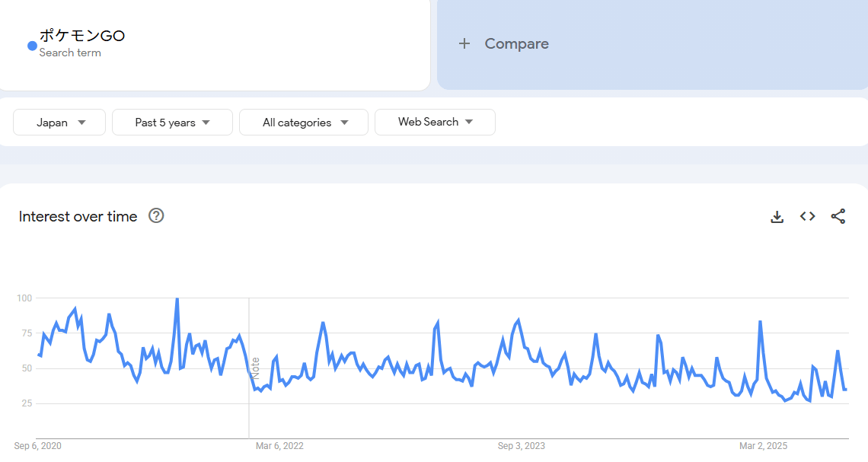Click the 100 value on the y-axis
Viewport: 868px width, 462px height.
coord(24,298)
